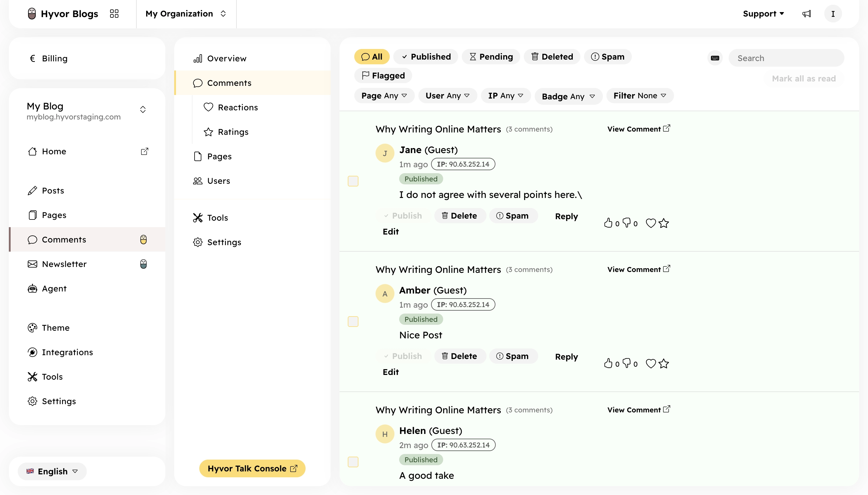Image resolution: width=868 pixels, height=495 pixels.
Task: Select the checkbox for Helen's comment
Action: coord(353,462)
